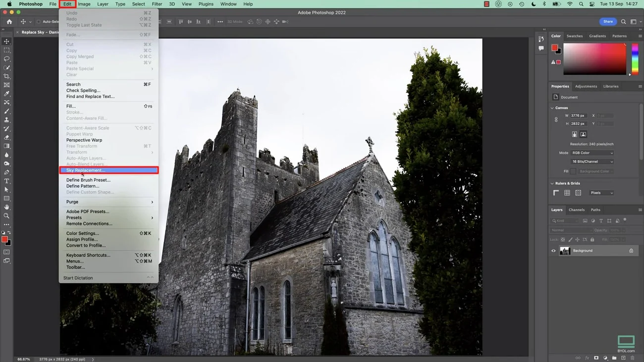Open the Pixels units dropdown
The image size is (644, 362).
point(601,193)
